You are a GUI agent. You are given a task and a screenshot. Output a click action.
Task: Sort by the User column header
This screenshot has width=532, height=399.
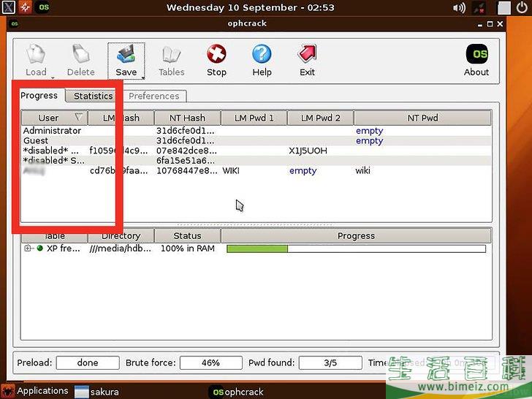point(54,118)
